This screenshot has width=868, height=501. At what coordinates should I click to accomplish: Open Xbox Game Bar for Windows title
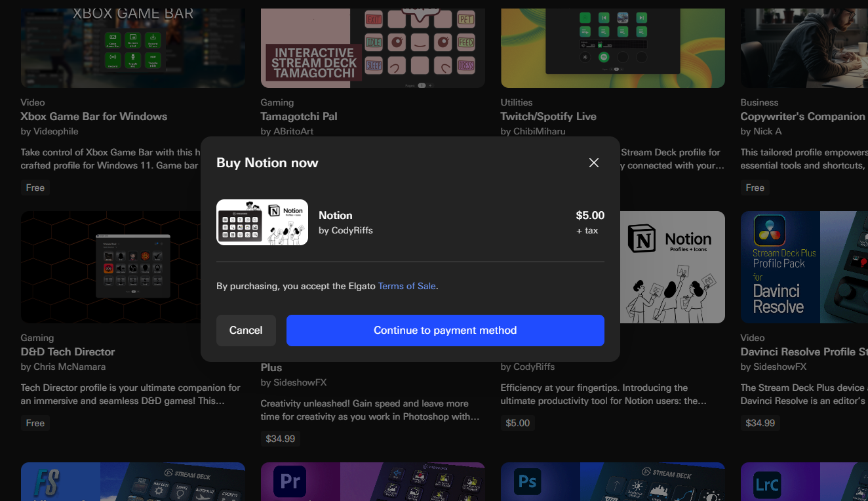94,116
